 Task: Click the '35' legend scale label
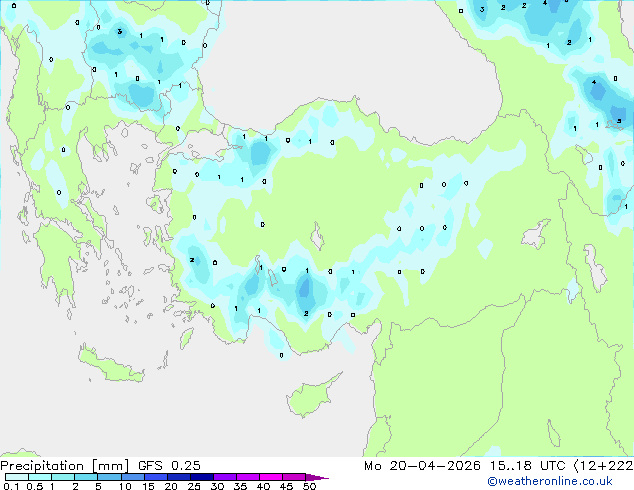(x=240, y=486)
